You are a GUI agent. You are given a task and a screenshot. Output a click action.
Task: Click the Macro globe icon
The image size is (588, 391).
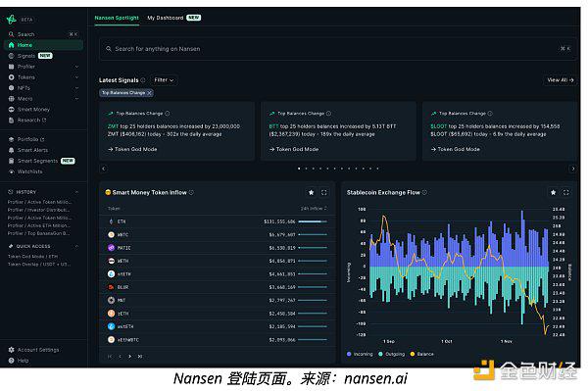coord(11,99)
